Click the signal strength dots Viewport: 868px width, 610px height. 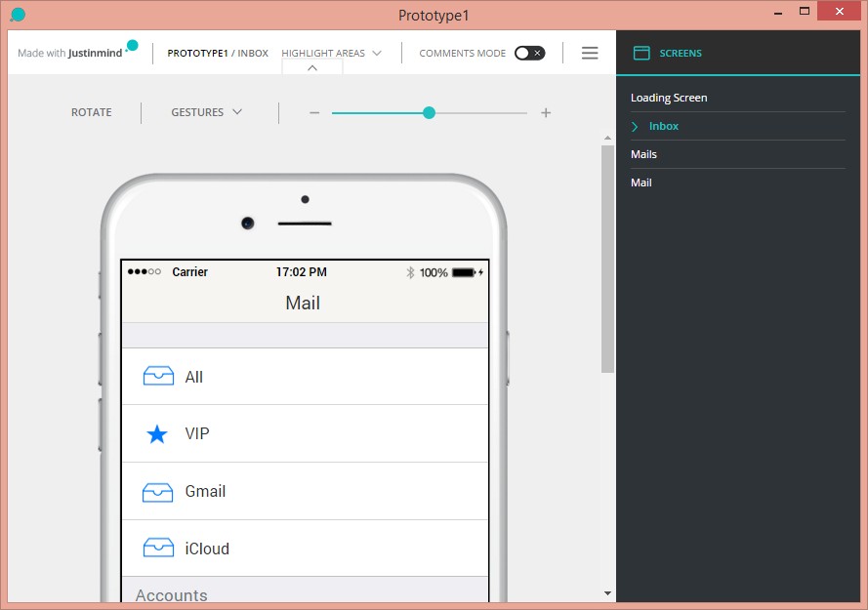pyautogui.click(x=144, y=271)
